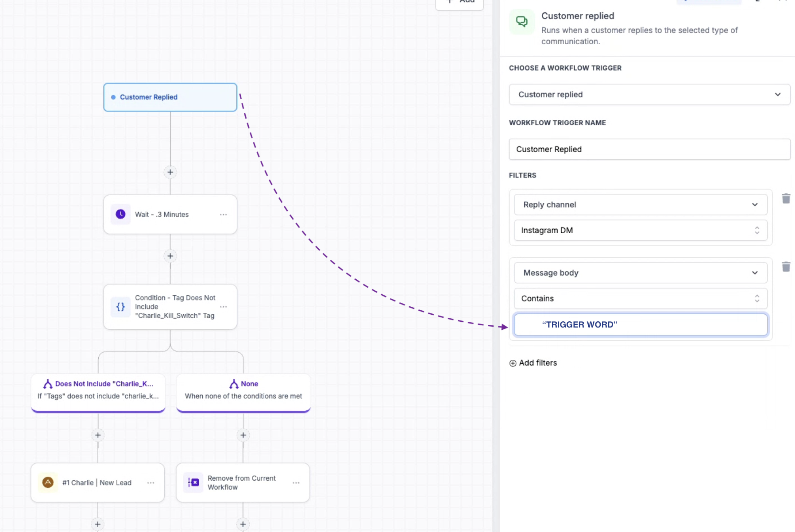795x532 pixels.
Task: Delete the Message body filter with trash icon
Action: 786,266
